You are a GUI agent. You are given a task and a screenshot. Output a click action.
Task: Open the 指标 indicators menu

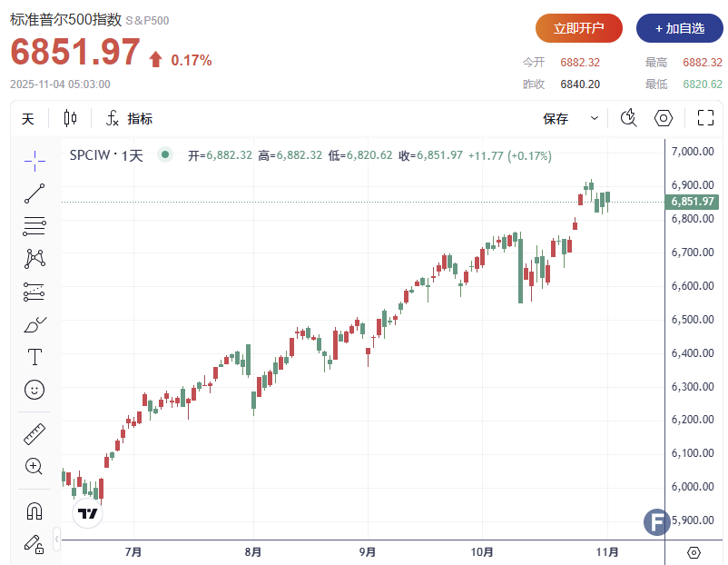130,118
